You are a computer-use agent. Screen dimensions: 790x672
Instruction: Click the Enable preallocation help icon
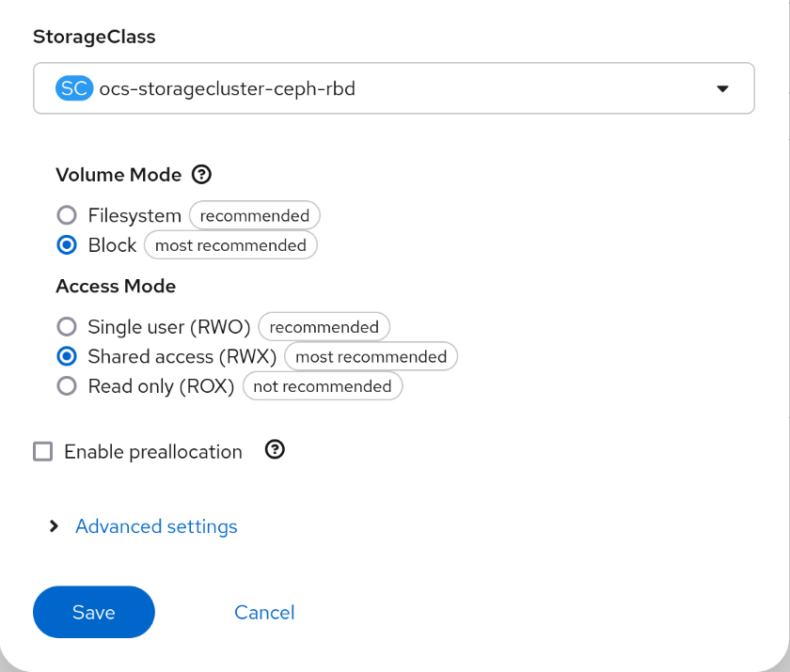click(275, 450)
